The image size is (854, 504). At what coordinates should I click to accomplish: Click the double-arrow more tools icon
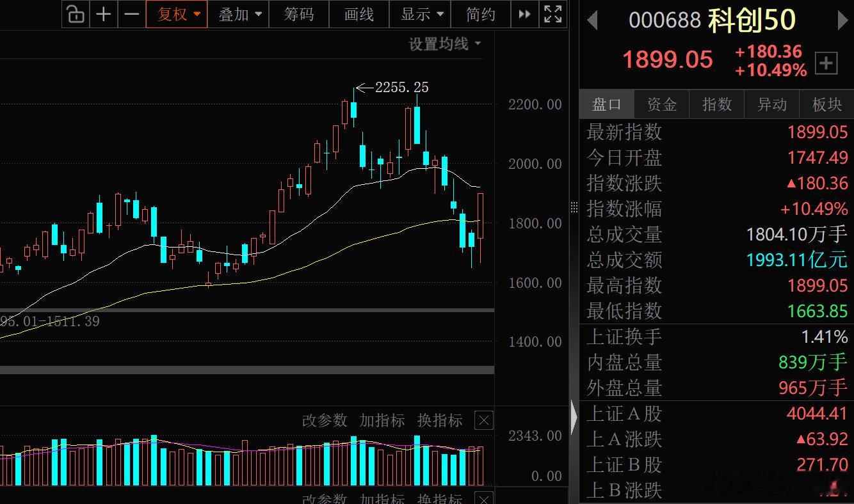pos(524,14)
